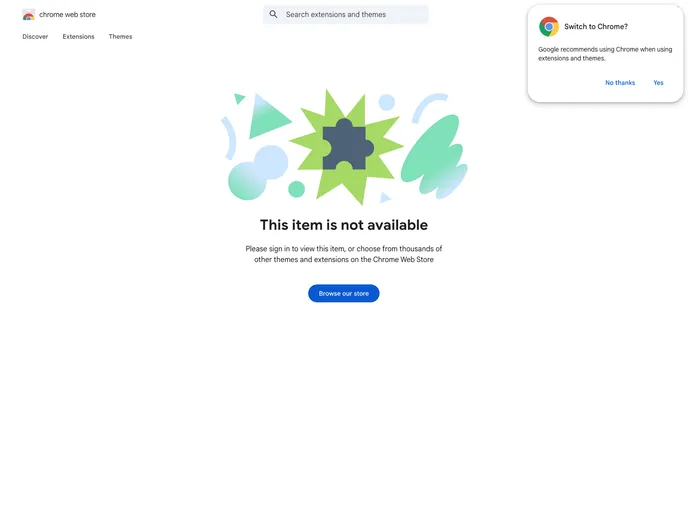This screenshot has height=512, width=688.
Task: Click the Chrome Web Store rainbow logo
Action: coord(28,15)
